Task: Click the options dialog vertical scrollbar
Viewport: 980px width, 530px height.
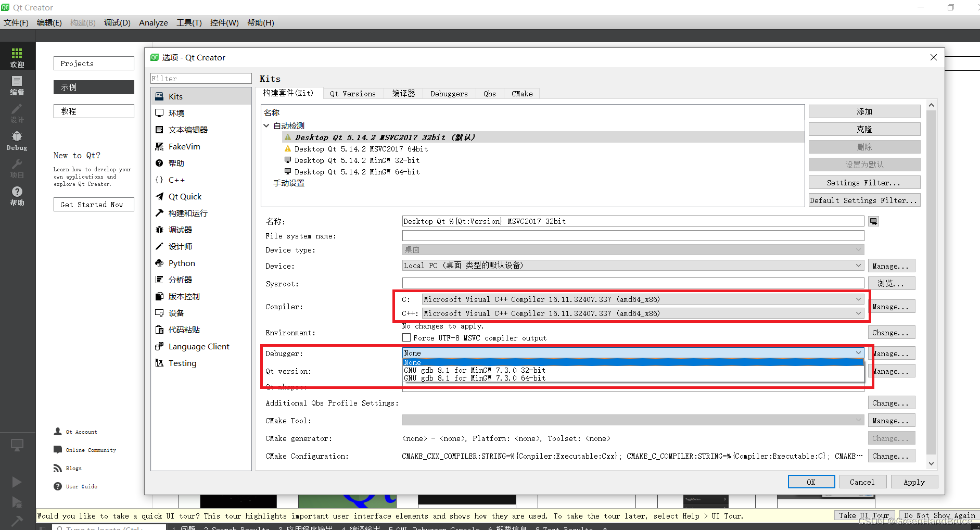Action: coord(931,281)
